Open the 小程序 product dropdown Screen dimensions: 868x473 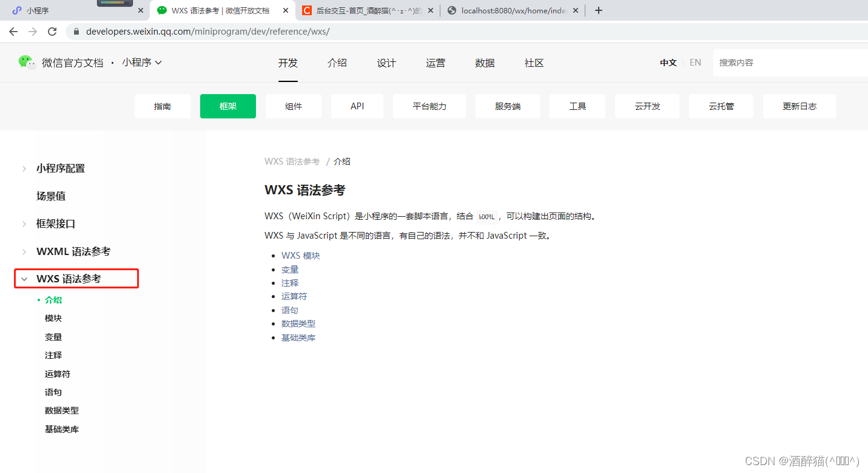point(142,62)
